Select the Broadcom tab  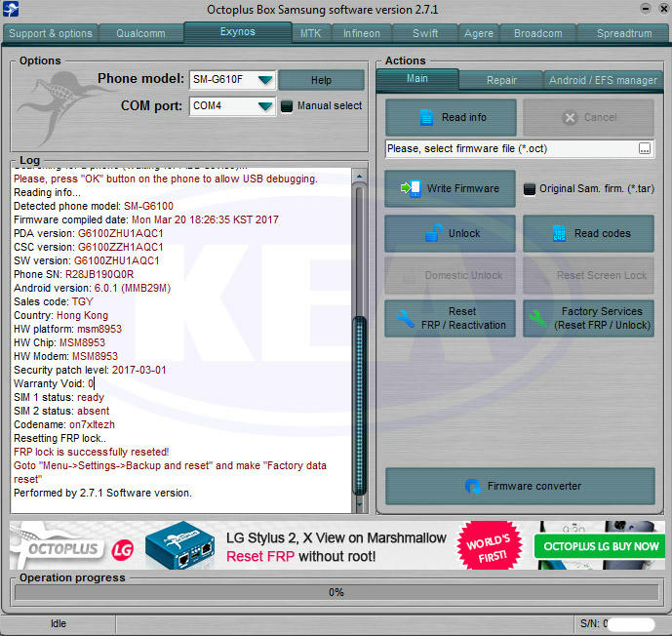pos(537,33)
